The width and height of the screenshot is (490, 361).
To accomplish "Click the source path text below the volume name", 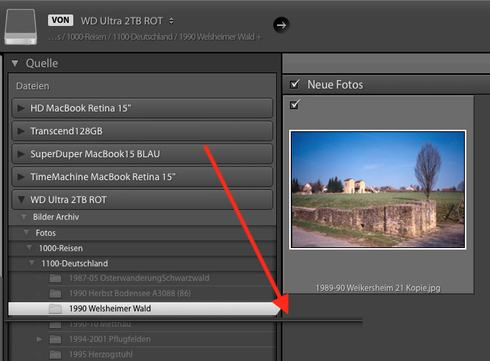I will click(x=154, y=37).
